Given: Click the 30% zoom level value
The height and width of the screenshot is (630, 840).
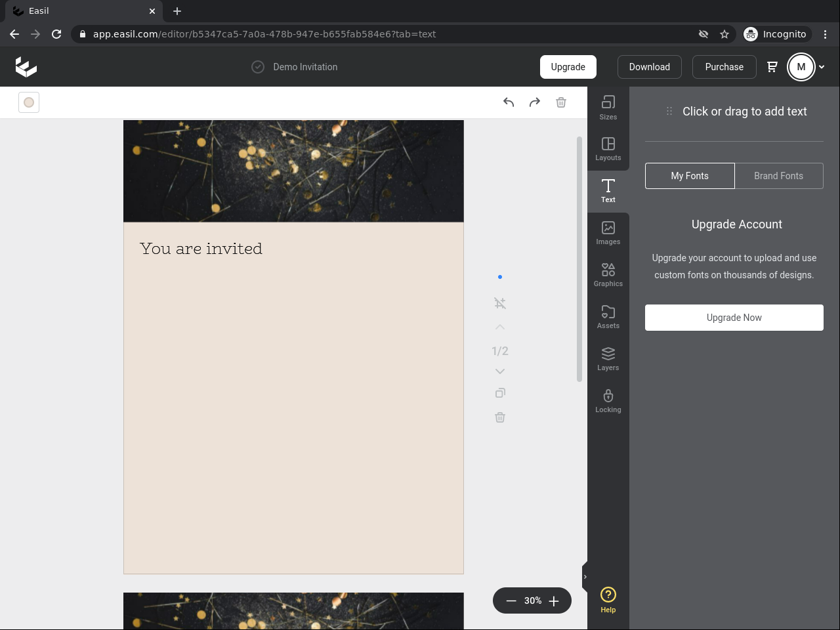Looking at the screenshot, I should 533,600.
